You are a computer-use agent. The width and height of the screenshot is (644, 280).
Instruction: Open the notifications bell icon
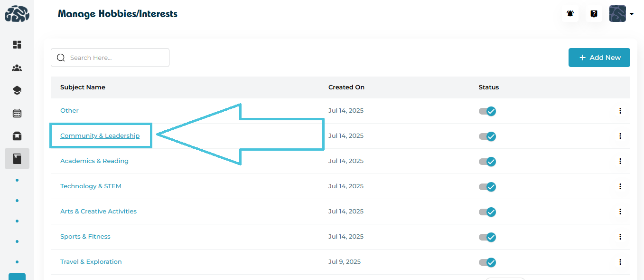(570, 14)
